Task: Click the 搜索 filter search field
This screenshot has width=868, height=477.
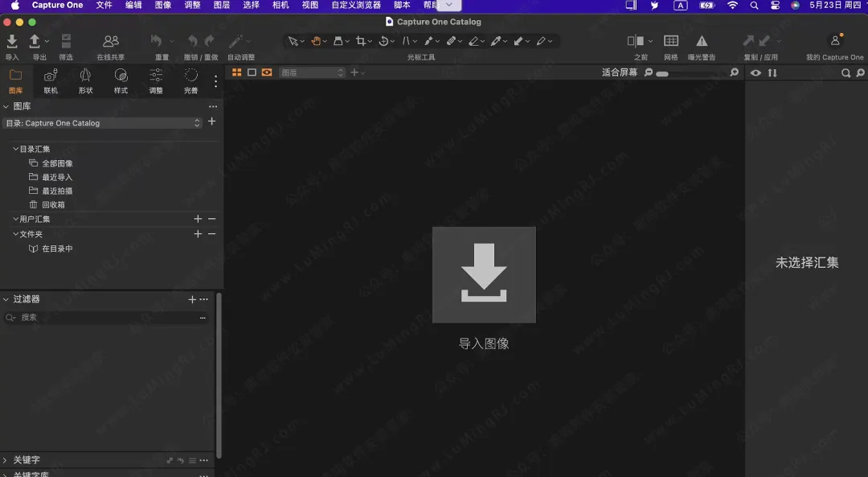Action: (x=104, y=318)
